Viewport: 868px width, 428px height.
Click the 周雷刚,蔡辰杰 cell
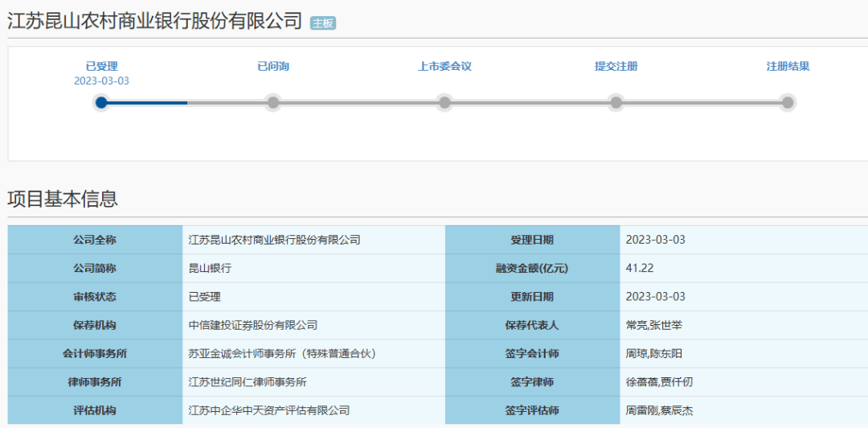click(x=744, y=410)
